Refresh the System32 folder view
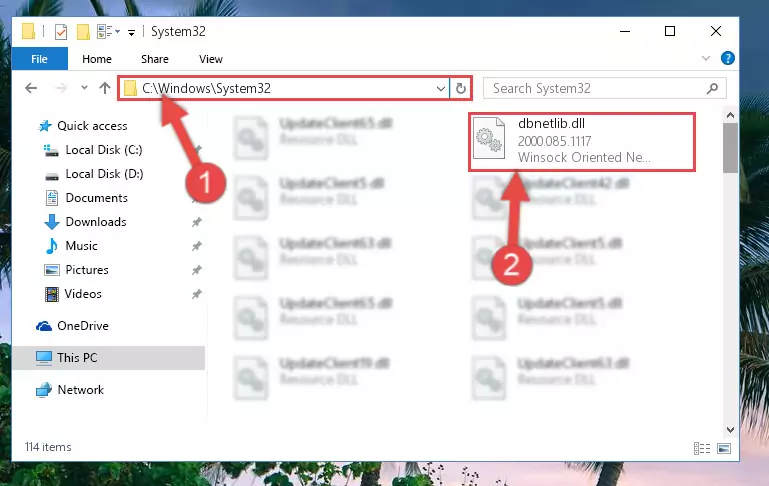The width and height of the screenshot is (769, 486). click(461, 88)
